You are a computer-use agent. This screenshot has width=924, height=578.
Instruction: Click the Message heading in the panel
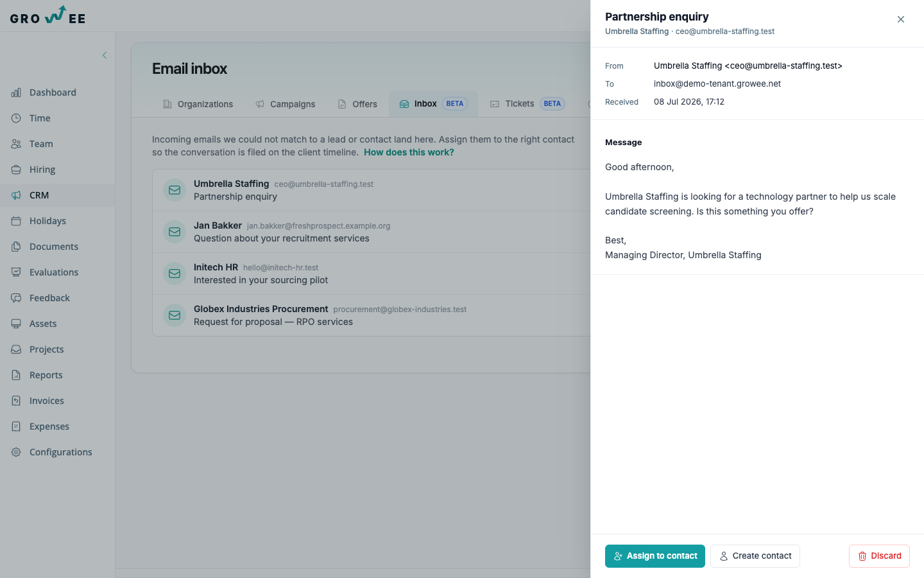[624, 143]
